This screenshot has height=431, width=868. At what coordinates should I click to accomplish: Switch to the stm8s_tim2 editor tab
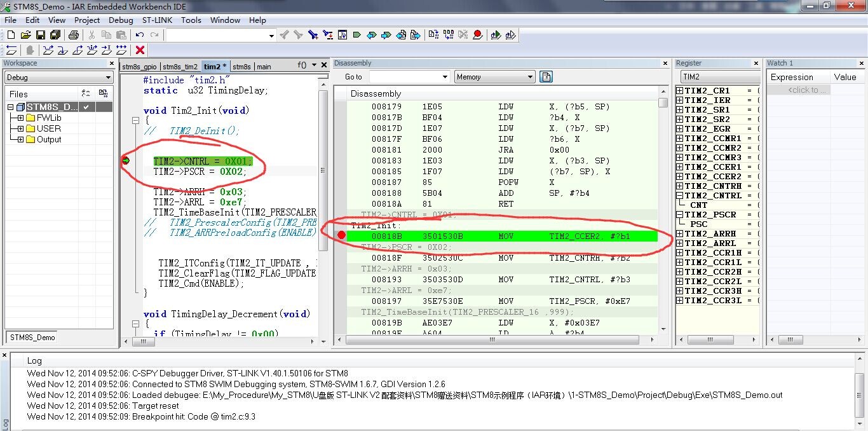click(180, 66)
